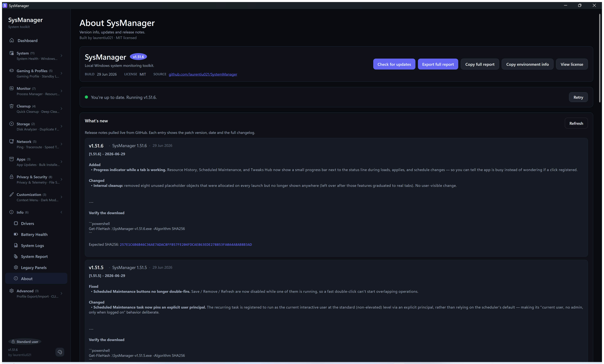
Task: Open the github.com/laurentiu021/SystemManager link
Action: [x=203, y=74]
